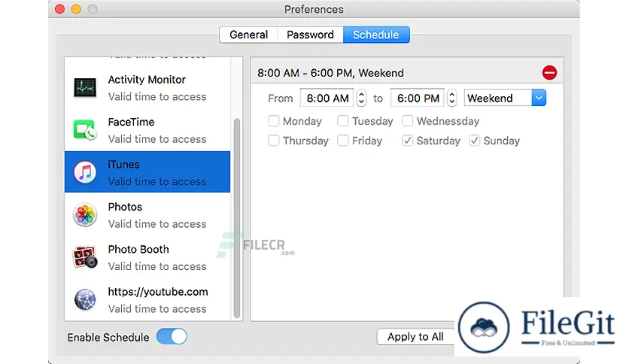Click the youtube.com globe icon
The image size is (629, 364).
(x=85, y=299)
